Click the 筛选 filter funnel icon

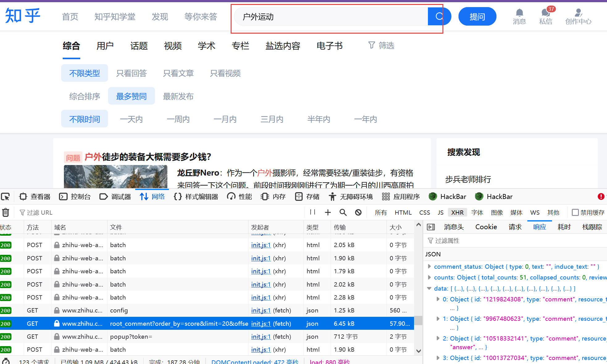(372, 45)
